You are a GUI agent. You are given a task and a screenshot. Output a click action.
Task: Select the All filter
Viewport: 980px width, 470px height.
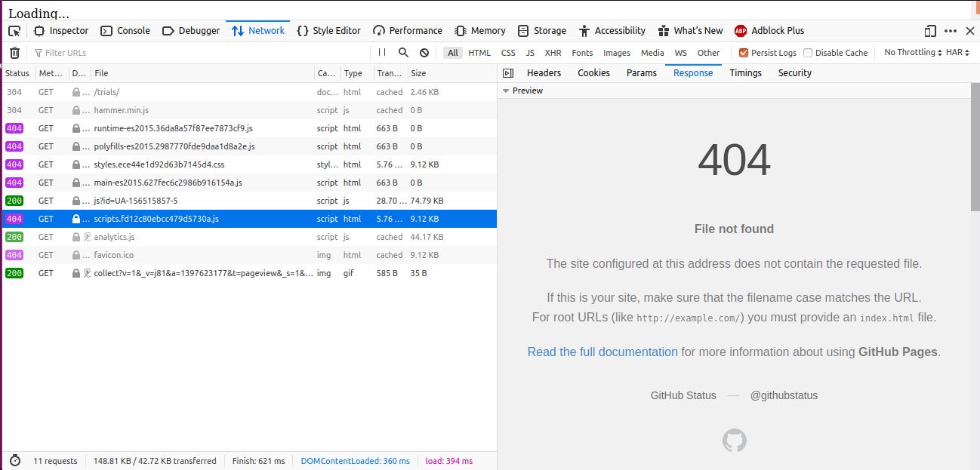point(452,53)
